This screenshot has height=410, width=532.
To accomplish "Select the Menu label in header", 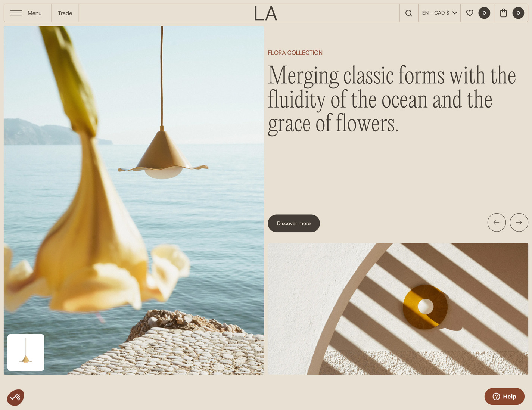I will [x=35, y=13].
